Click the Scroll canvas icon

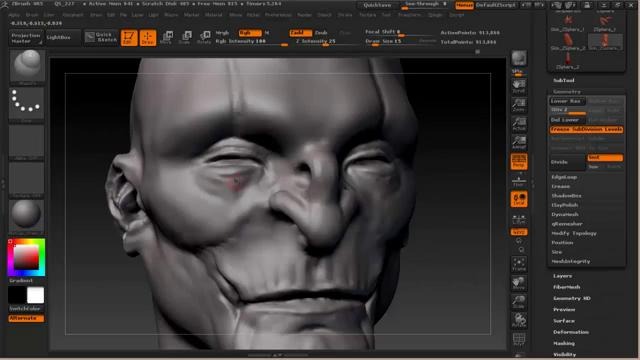(x=519, y=87)
